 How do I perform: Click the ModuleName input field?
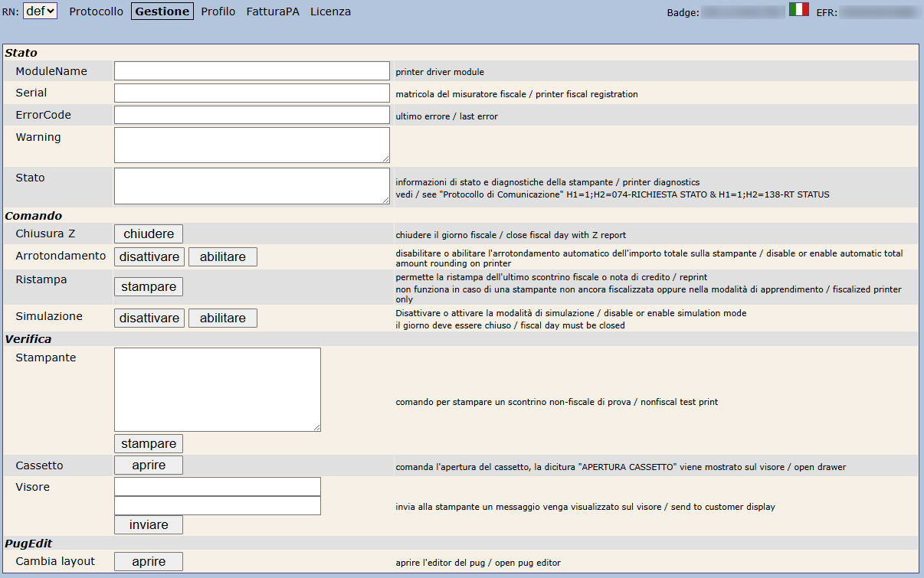click(x=252, y=71)
